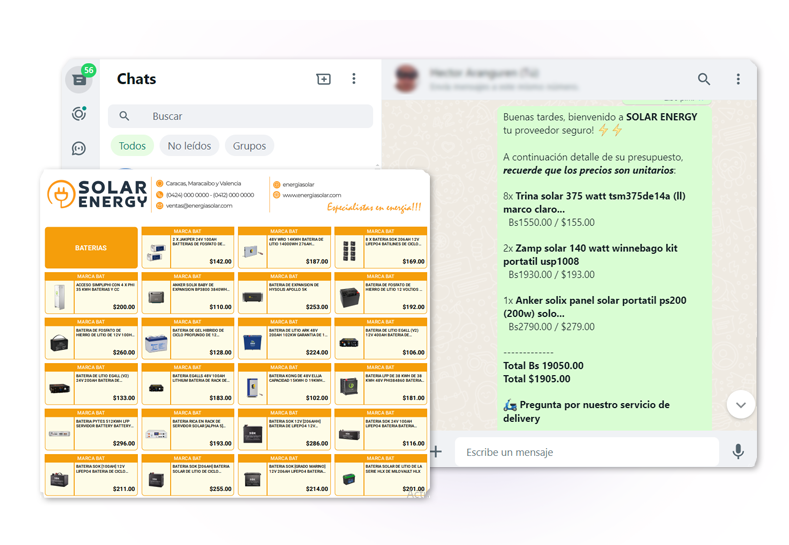Click the Chats panel heading

click(x=136, y=79)
